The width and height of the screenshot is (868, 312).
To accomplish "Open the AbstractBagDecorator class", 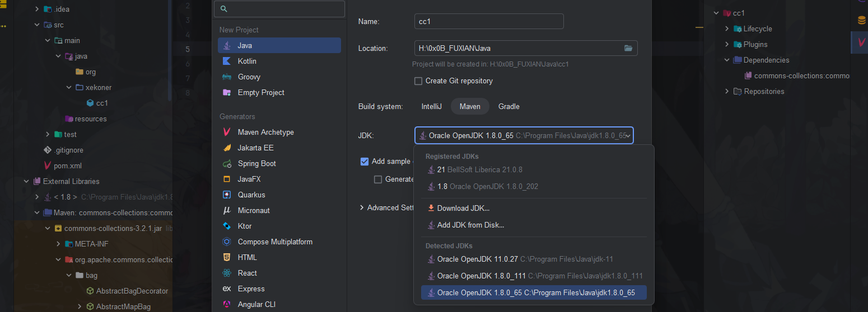I will pos(127,291).
